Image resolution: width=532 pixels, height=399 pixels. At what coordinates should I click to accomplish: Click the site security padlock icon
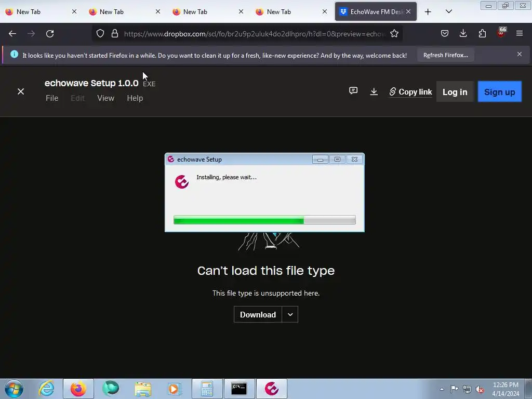click(x=115, y=34)
